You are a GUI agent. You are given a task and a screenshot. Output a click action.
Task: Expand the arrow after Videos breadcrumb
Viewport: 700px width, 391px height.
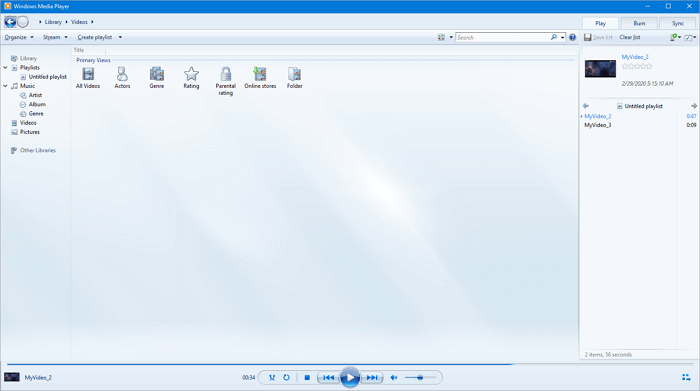point(92,22)
